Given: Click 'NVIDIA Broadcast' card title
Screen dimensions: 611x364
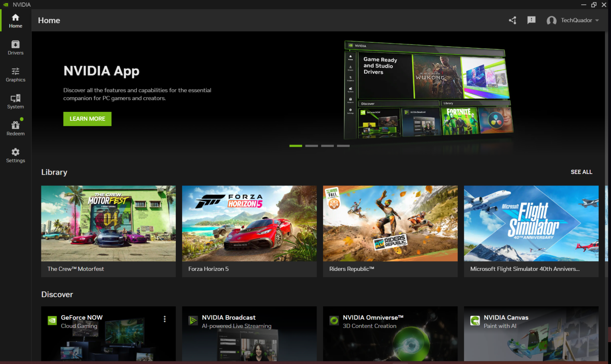Looking at the screenshot, I should (229, 317).
